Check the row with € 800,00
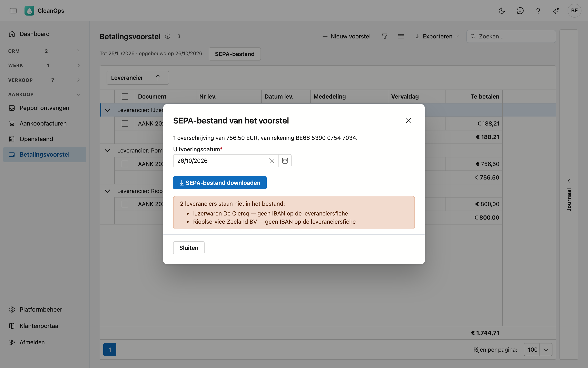 125,204
